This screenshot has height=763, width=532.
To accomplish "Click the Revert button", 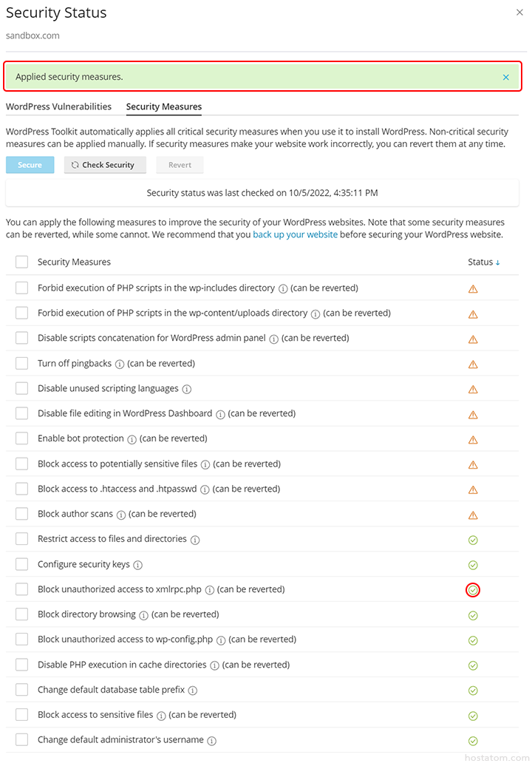I will (x=180, y=165).
